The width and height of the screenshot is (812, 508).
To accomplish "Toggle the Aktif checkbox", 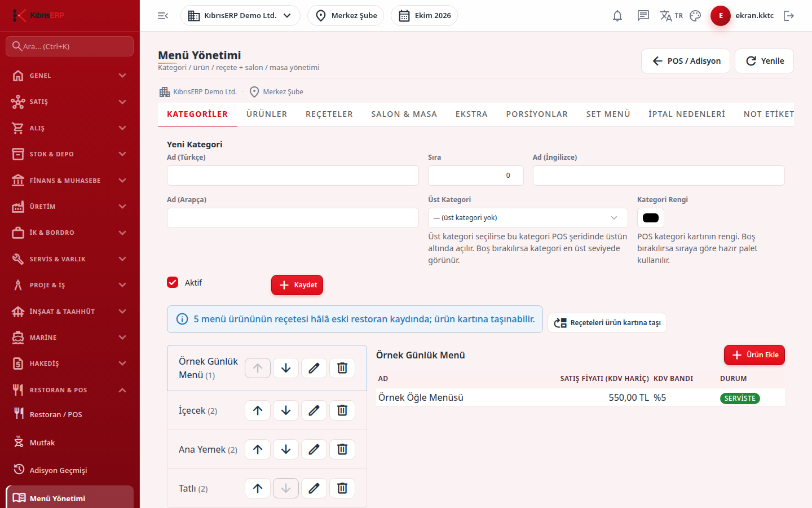I will [x=173, y=282].
